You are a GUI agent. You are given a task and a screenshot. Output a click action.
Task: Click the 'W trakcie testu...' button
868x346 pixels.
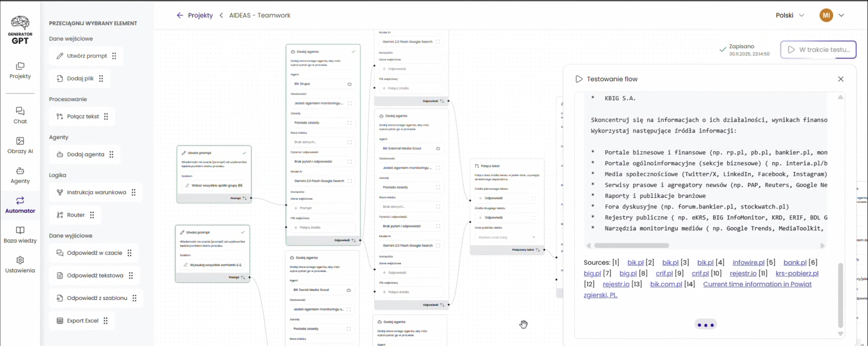coord(818,50)
